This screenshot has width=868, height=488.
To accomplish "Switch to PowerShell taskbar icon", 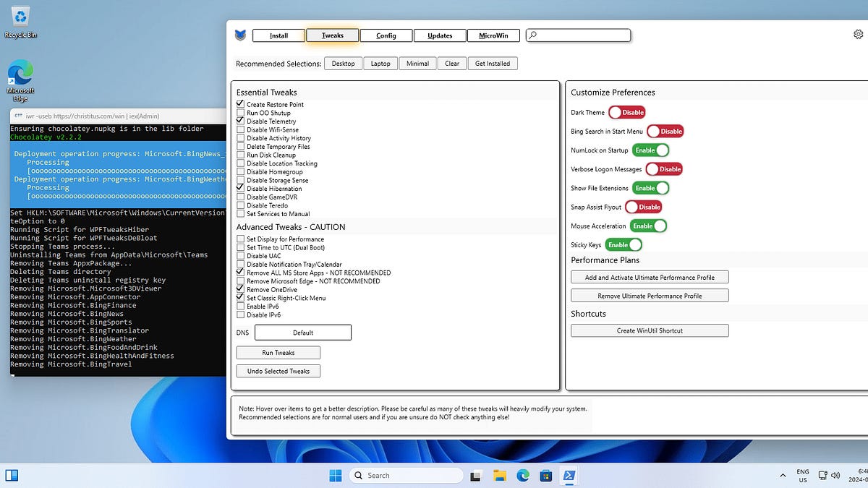I will click(569, 476).
